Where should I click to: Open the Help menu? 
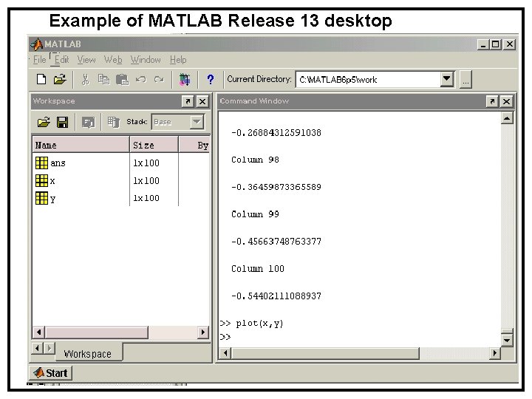coord(178,60)
